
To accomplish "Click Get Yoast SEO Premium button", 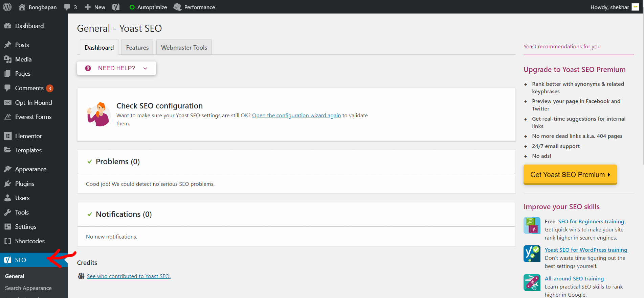I will click(x=570, y=174).
